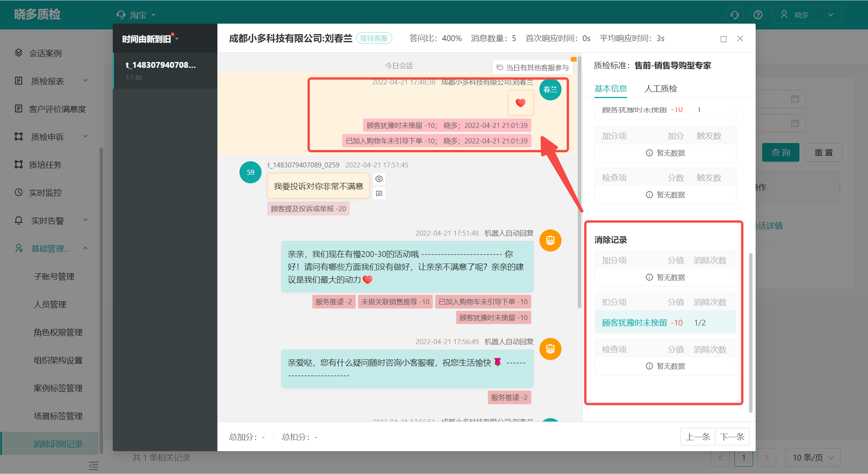Click the right panel vertical scrollbar
The image size is (868, 474).
(751, 333)
